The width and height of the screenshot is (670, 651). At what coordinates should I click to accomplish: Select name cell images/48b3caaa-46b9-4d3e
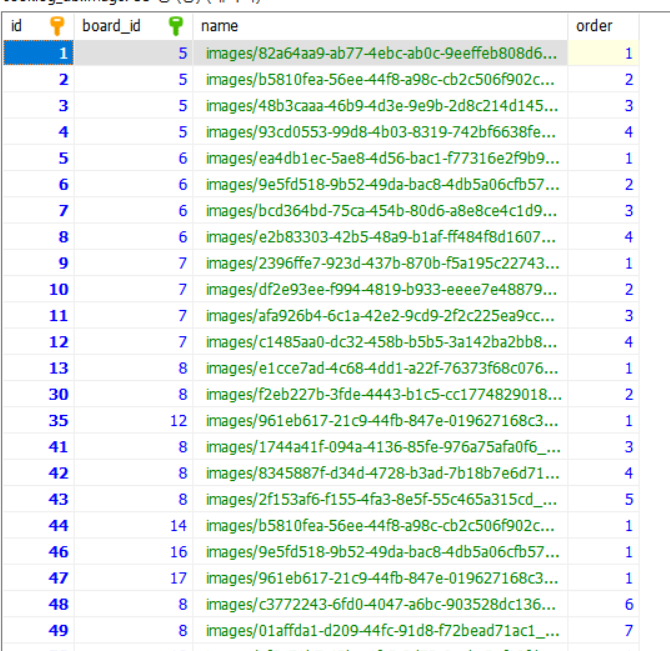tap(380, 106)
